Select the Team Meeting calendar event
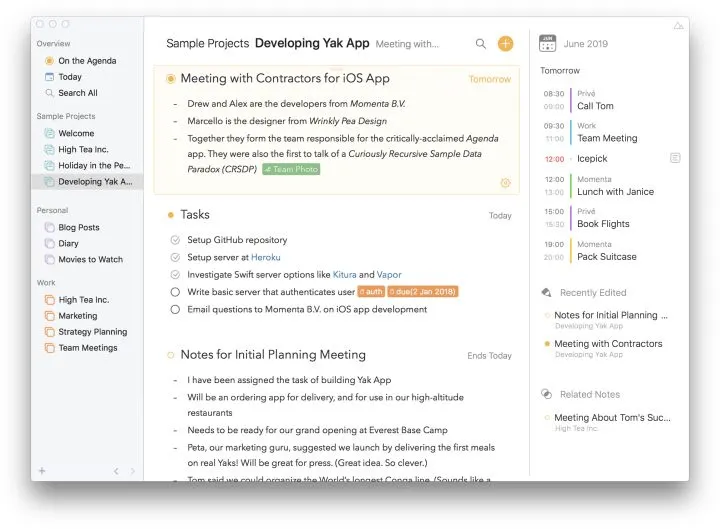 [x=607, y=138]
